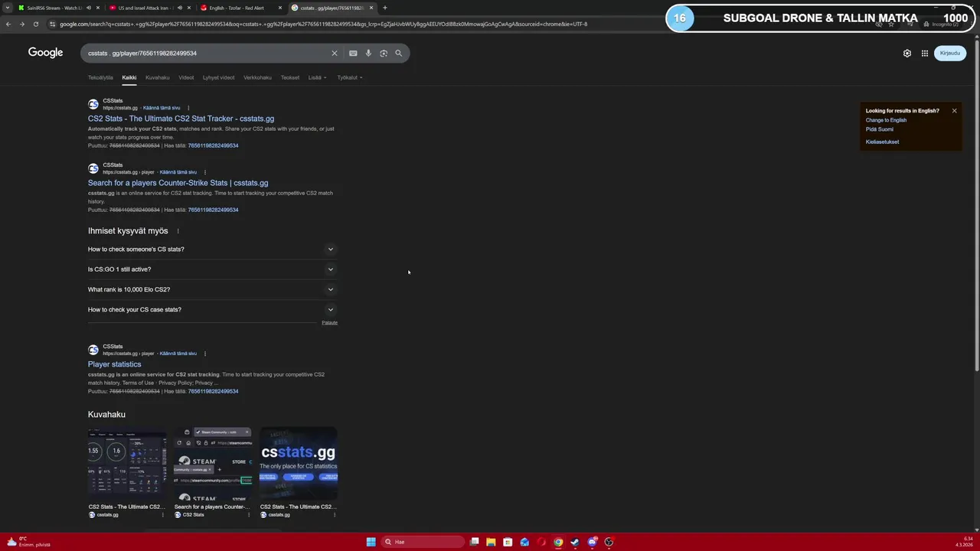Open the clock and date in the system tray
Viewport: 980px width, 551px height.
pyautogui.click(x=964, y=542)
